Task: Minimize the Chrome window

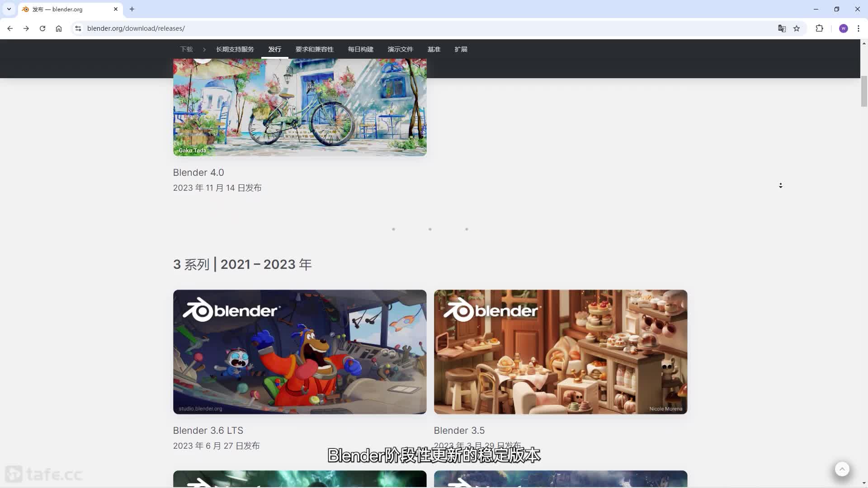Action: 816,9
